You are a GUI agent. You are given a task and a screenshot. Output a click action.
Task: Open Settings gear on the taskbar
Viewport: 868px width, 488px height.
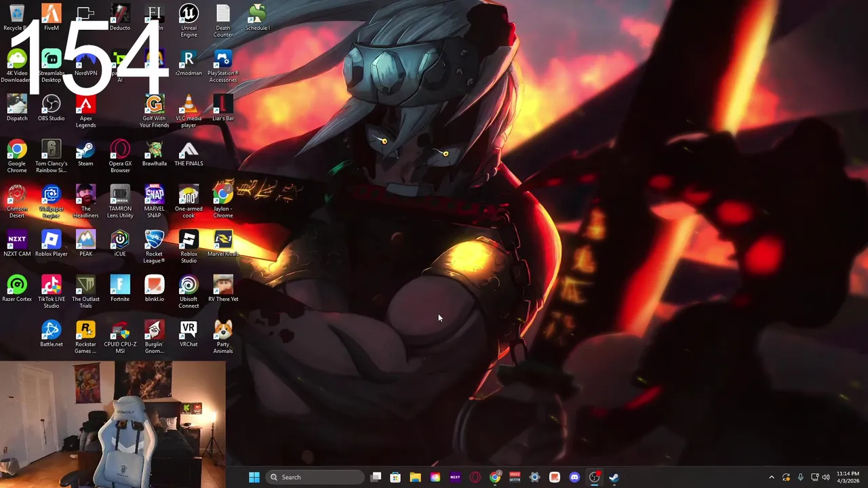[x=534, y=477]
